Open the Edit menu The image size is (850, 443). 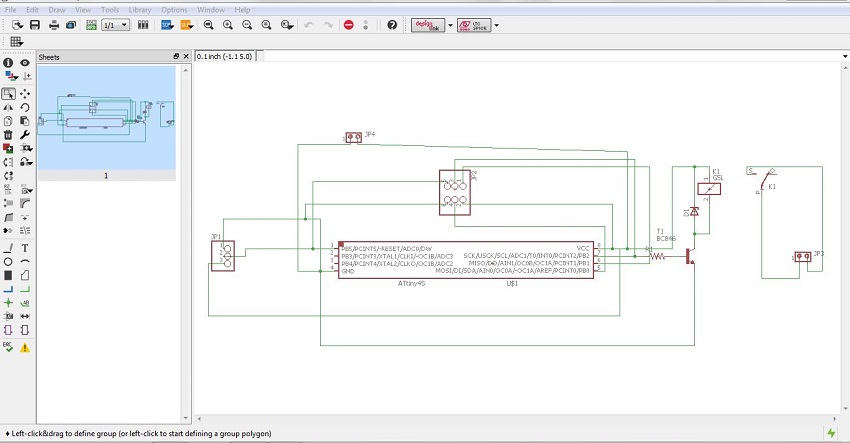33,10
